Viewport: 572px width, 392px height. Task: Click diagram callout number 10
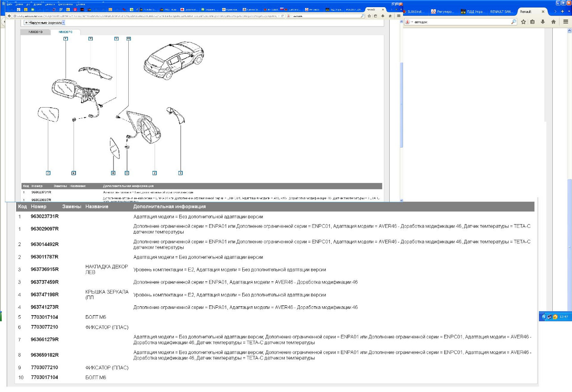(x=129, y=39)
